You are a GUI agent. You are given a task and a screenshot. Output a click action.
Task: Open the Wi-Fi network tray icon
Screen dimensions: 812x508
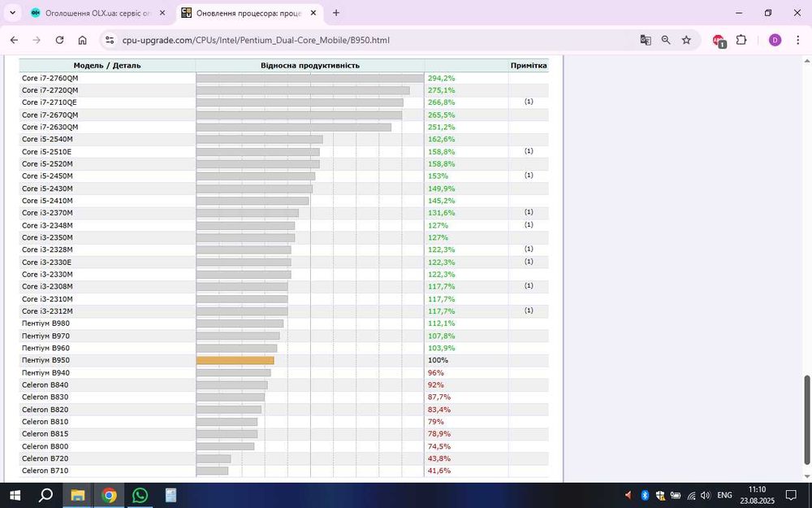pyautogui.click(x=691, y=496)
